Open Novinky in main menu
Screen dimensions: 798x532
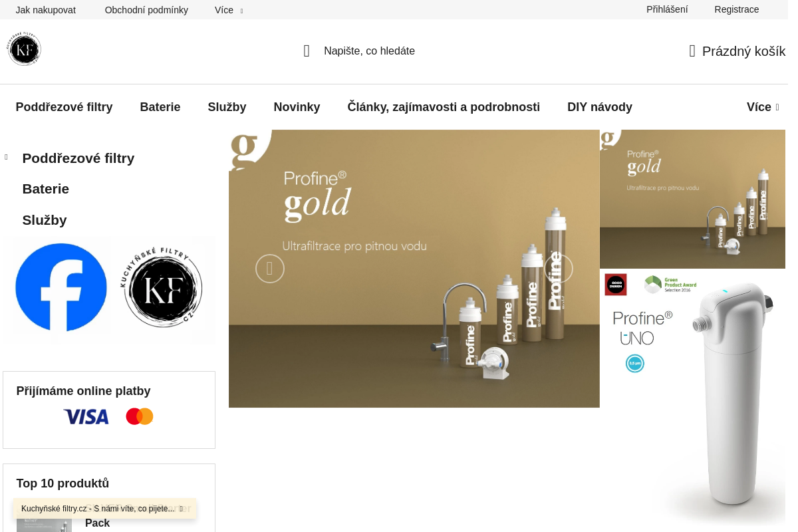coord(297,107)
